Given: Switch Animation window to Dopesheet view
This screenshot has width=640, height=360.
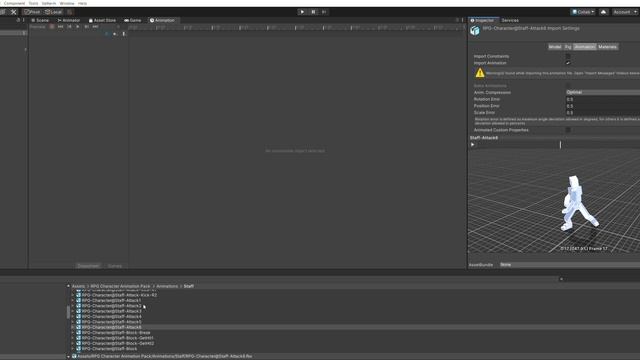Looking at the screenshot, I should click(x=88, y=266).
